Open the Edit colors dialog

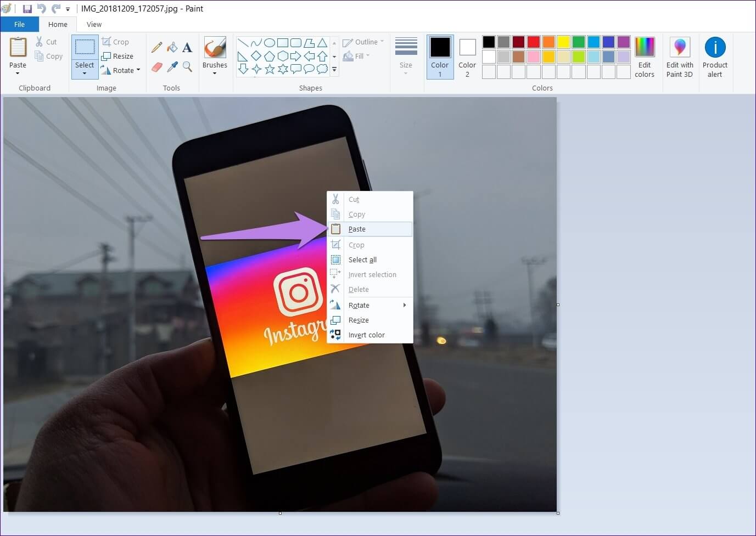tap(645, 58)
